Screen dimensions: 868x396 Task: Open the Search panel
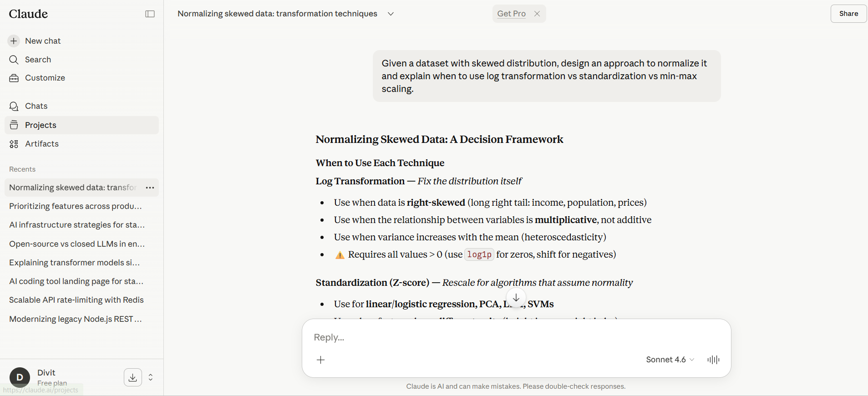[x=38, y=60]
